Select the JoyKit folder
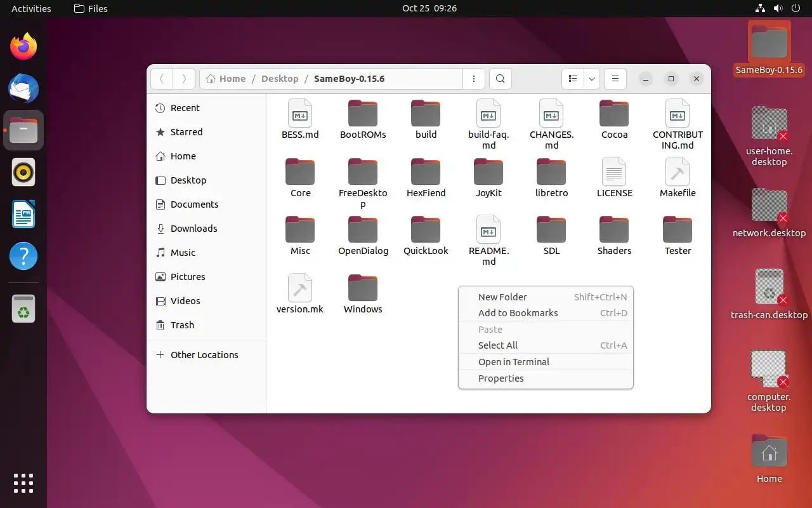Screen dimensions: 812x508 (x=488, y=178)
